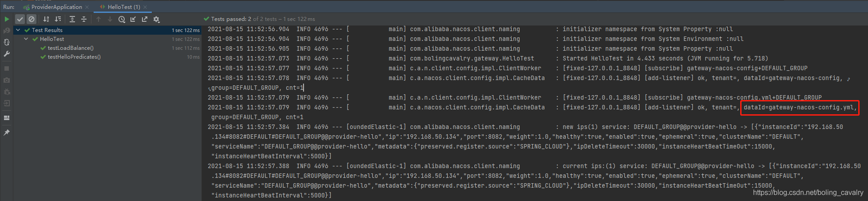Open test history clock icon
This screenshot has width=868, height=201.
pos(122,19)
